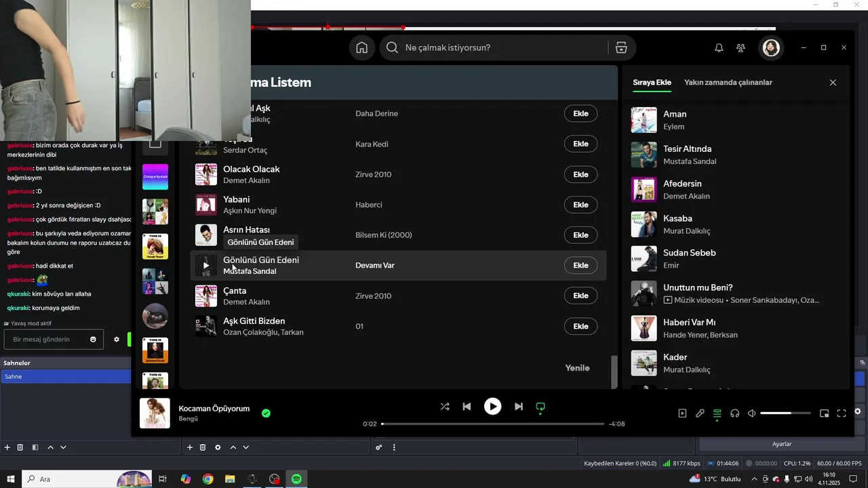Open Connect to a device headphones icon

pos(734,413)
